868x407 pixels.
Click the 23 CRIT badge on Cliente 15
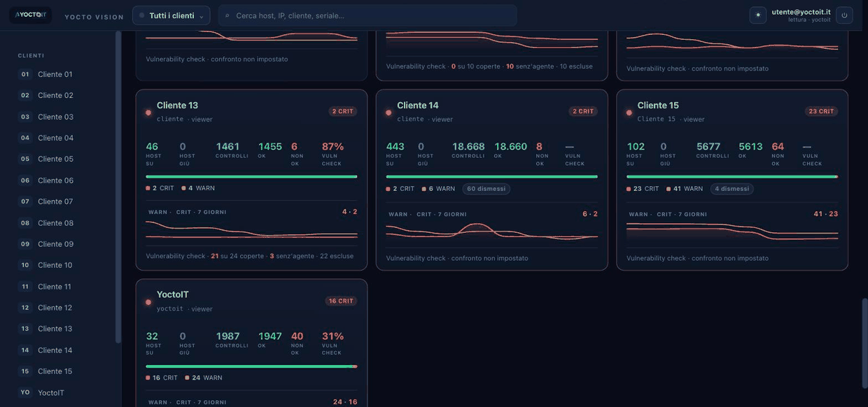point(821,111)
